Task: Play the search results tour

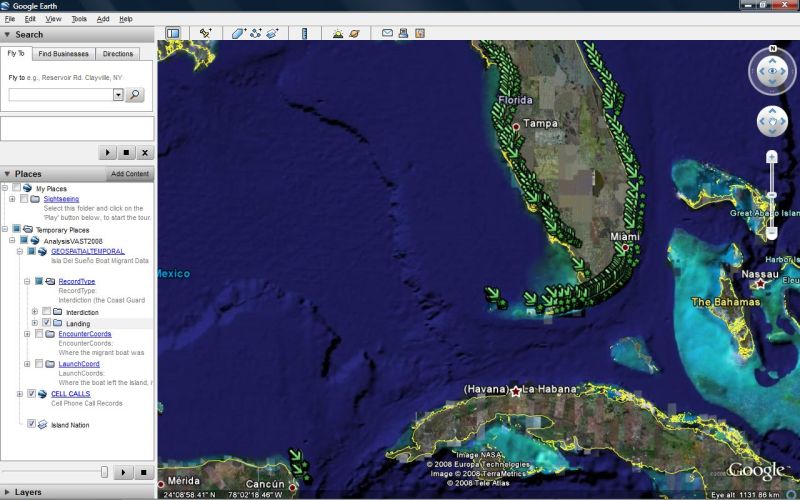Action: (107, 152)
